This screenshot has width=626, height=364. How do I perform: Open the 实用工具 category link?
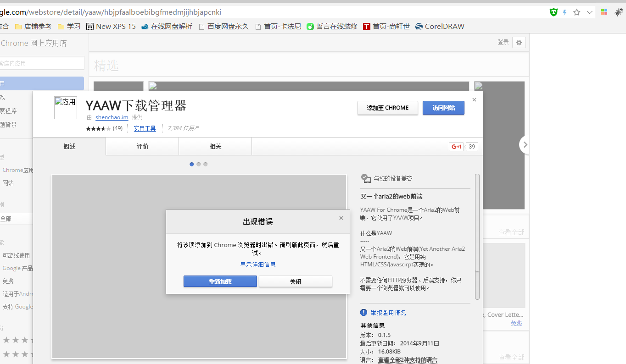click(x=145, y=128)
